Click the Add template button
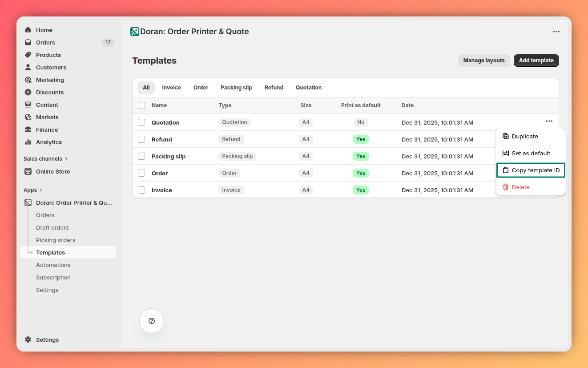Screen dimensions: 588x368 536,61
